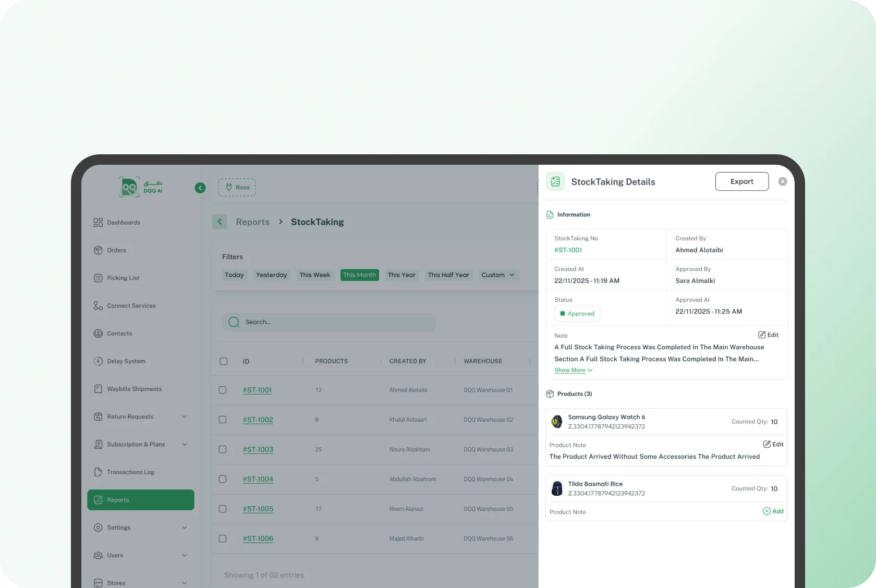The image size is (876, 588).
Task: Click the Picking List icon
Action: 98,278
